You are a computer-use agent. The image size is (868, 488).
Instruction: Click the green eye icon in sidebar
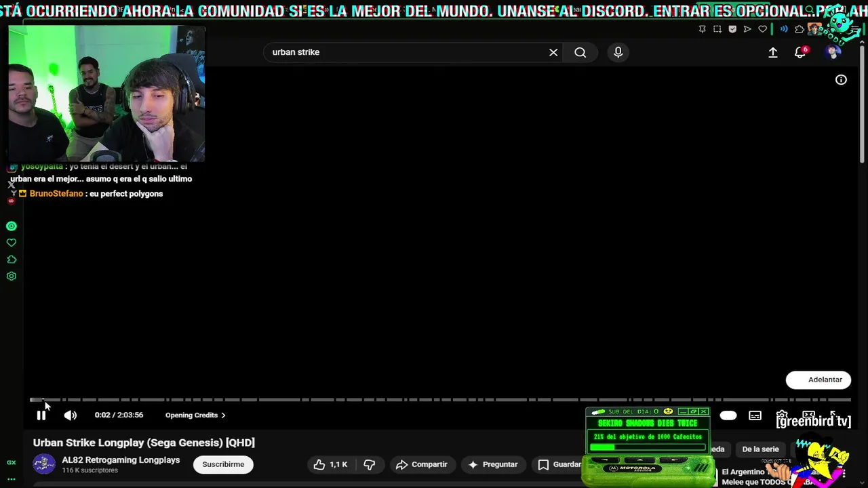click(x=12, y=226)
